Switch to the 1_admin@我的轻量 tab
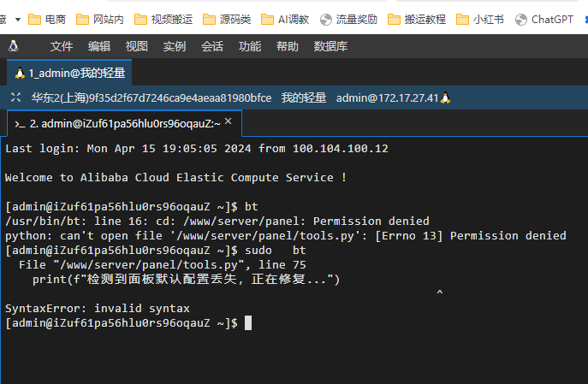This screenshot has width=588, height=384. coord(69,73)
